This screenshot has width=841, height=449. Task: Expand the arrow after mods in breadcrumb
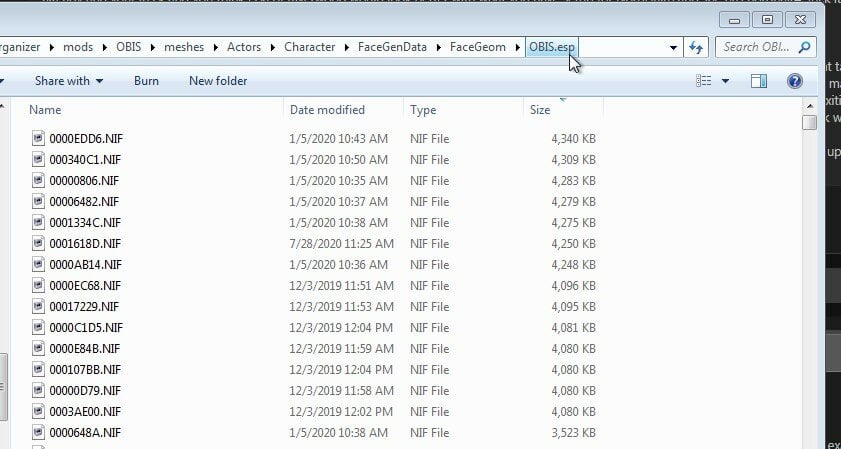pyautogui.click(x=104, y=47)
